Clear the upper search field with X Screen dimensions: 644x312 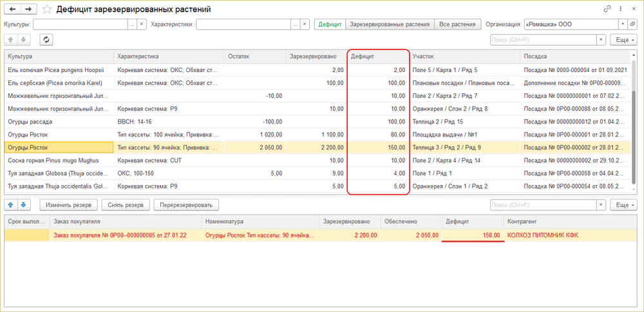pyautogui.click(x=601, y=40)
